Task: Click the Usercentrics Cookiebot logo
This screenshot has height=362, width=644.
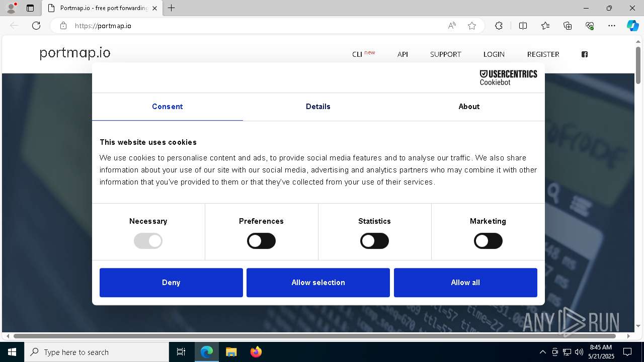Action: point(508,77)
